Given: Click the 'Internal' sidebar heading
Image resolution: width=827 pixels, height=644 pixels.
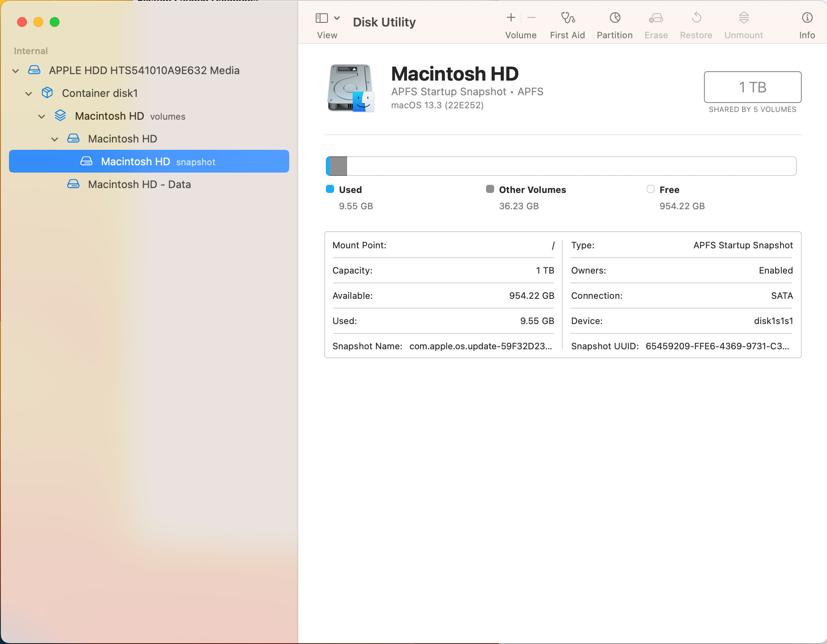Looking at the screenshot, I should click(31, 51).
